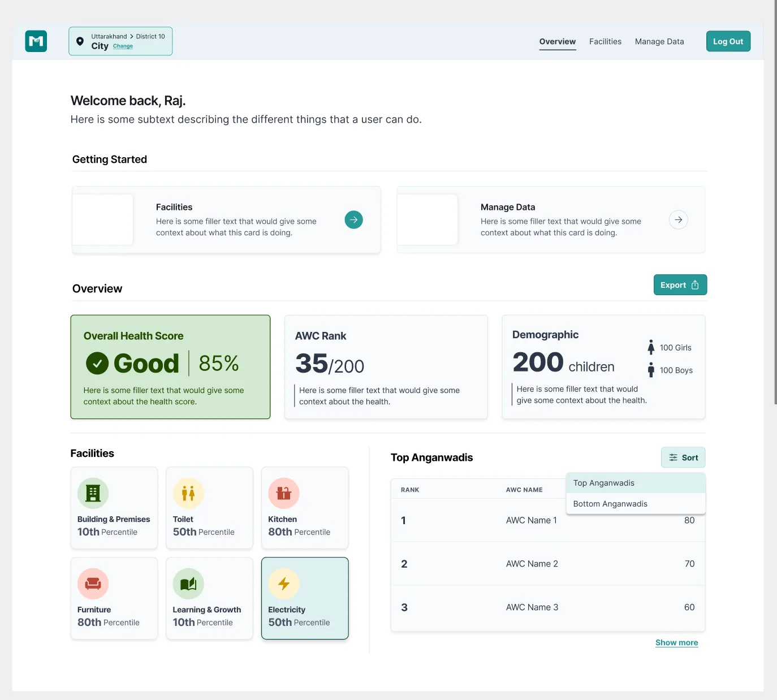Click the Manage Data card image placeholder
Screen dimensions: 777x700
(427, 220)
